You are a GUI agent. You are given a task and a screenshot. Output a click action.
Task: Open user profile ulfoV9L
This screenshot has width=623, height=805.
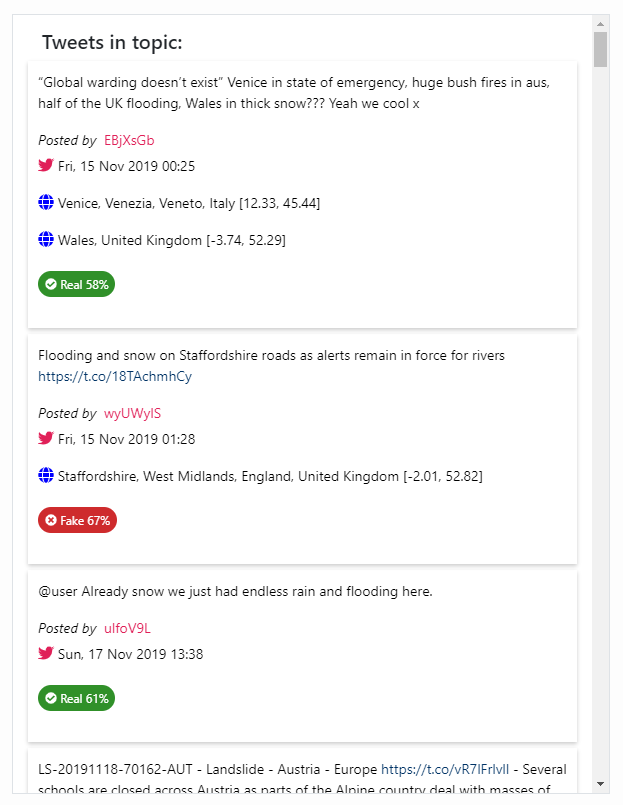pos(127,628)
